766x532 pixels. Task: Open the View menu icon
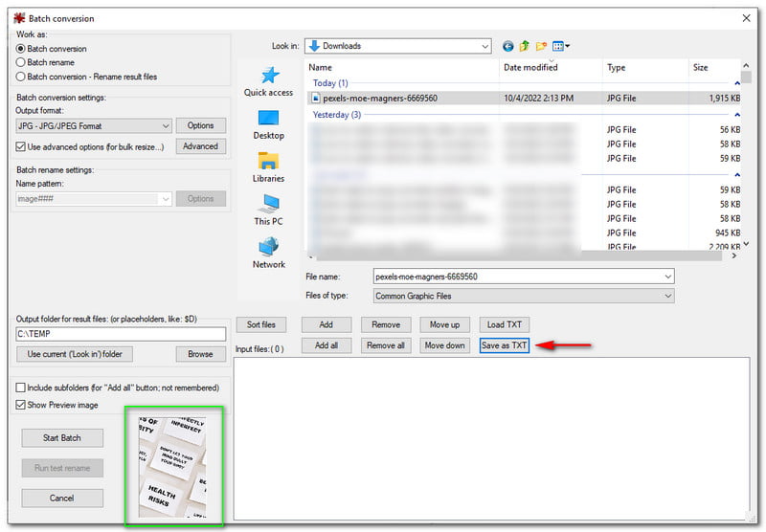(x=561, y=46)
